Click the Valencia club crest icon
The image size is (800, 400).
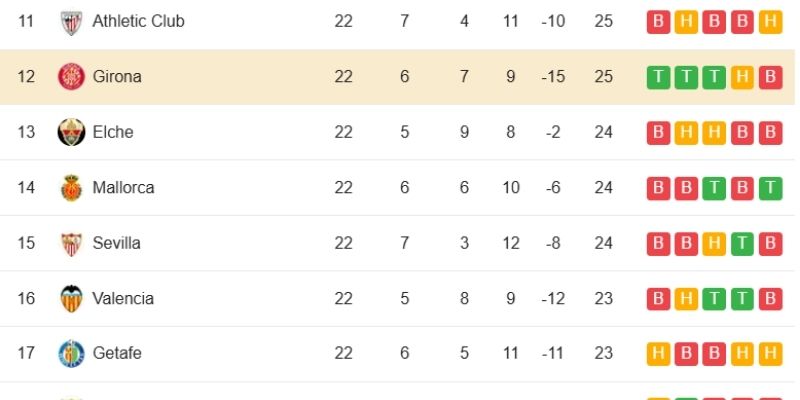[x=70, y=298]
